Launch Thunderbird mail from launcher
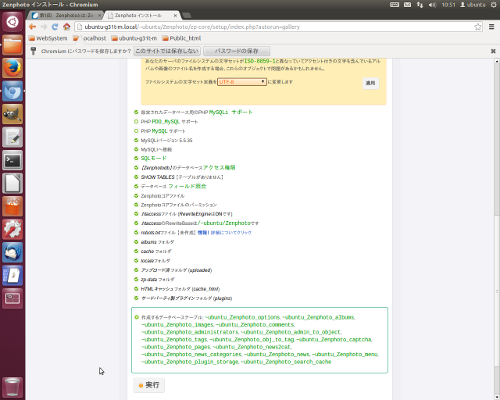Screen dimensions: 500x400 coord(13,252)
